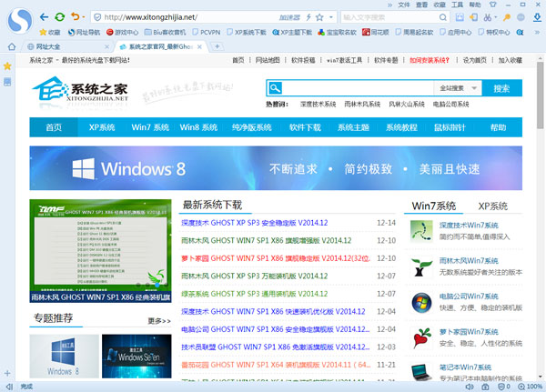
Task: Open the undo arrow dropdown next to refresh
Action: point(83,16)
